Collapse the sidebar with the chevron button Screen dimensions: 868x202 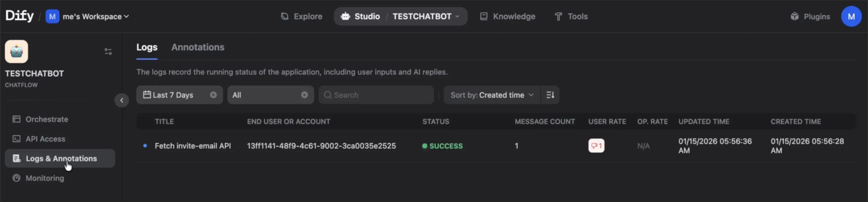point(122,100)
